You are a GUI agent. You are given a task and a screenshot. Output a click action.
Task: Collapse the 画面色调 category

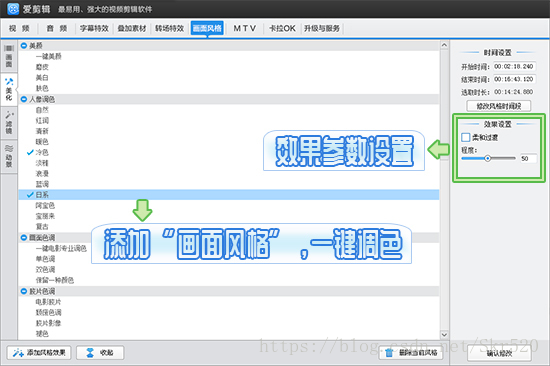click(24, 238)
